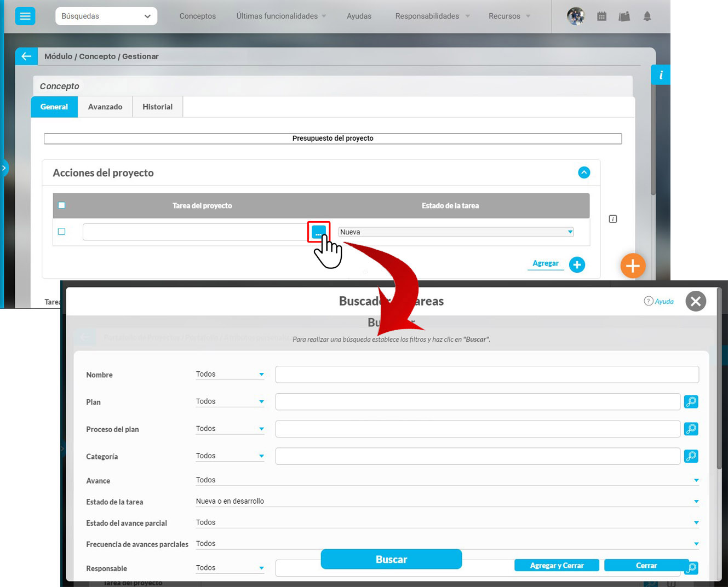The height and width of the screenshot is (587, 728).
Task: Switch to the General tab
Action: tap(54, 107)
